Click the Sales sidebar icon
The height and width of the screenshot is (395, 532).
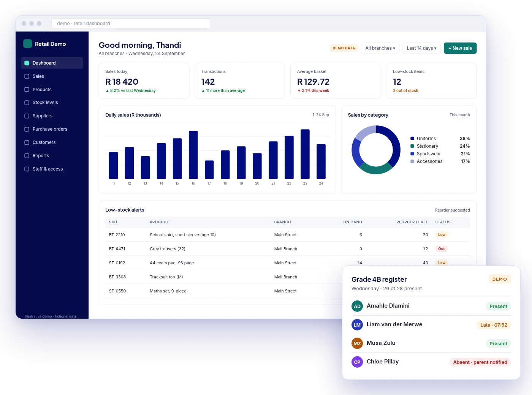(27, 76)
